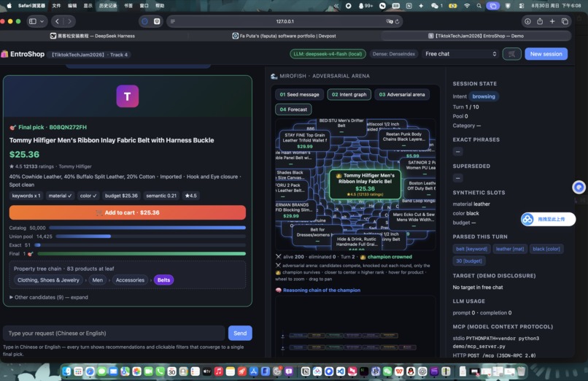Click the Send button
This screenshot has width=588, height=381.
(x=240, y=333)
